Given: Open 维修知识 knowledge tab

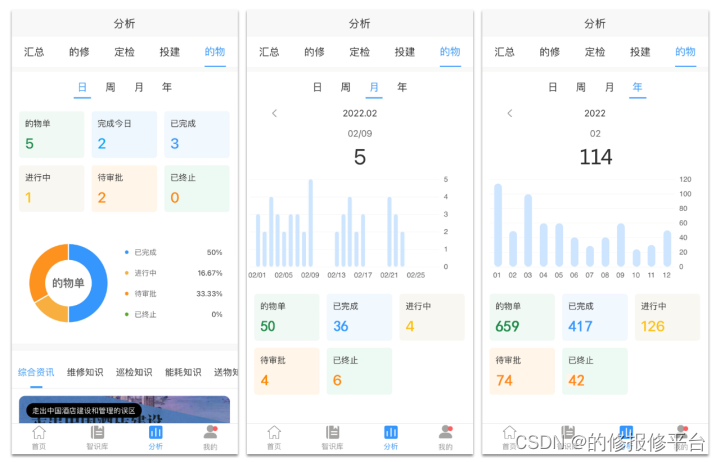Looking at the screenshot, I should click(85, 372).
